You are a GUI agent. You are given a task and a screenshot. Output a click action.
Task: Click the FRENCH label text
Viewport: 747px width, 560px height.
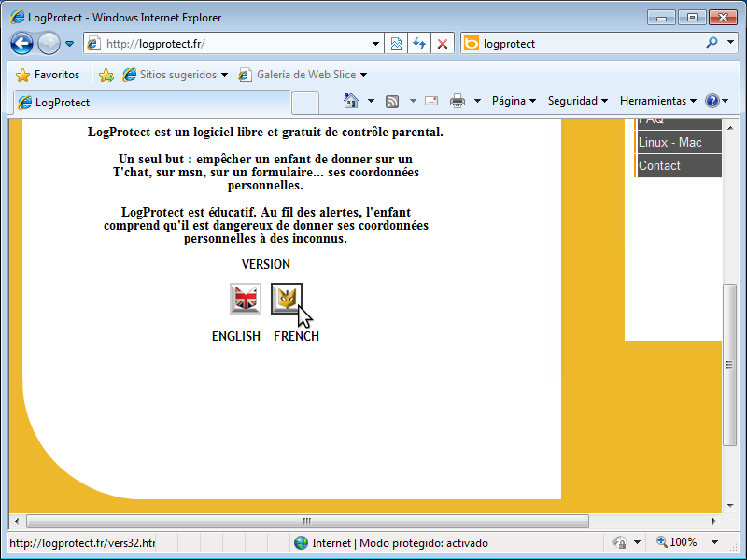point(296,337)
